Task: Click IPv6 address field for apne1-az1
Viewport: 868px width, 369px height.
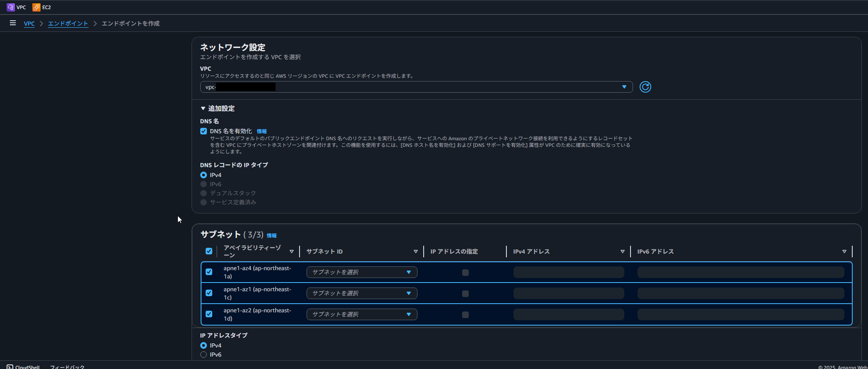Action: point(741,293)
